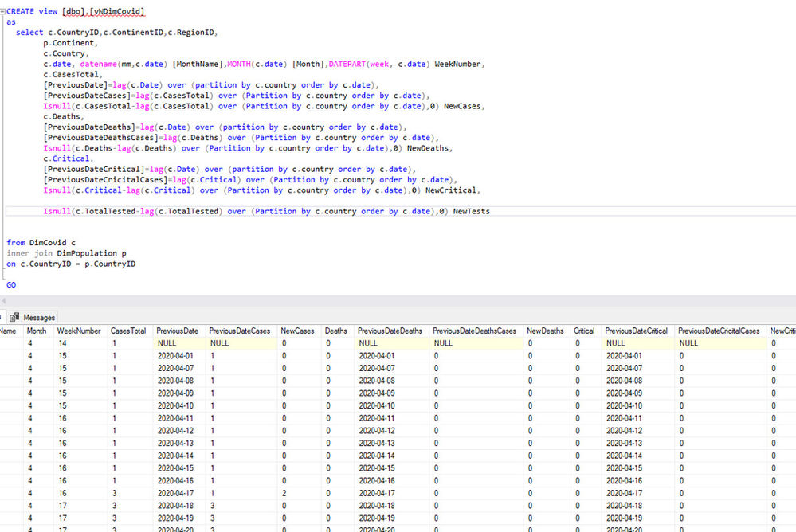796x532 pixels.
Task: Select the PreviousDateDeathsCases column header
Action: 474,331
